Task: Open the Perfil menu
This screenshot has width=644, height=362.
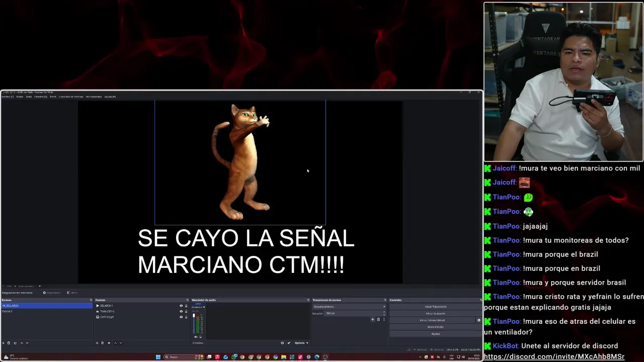Action: pyautogui.click(x=53, y=97)
